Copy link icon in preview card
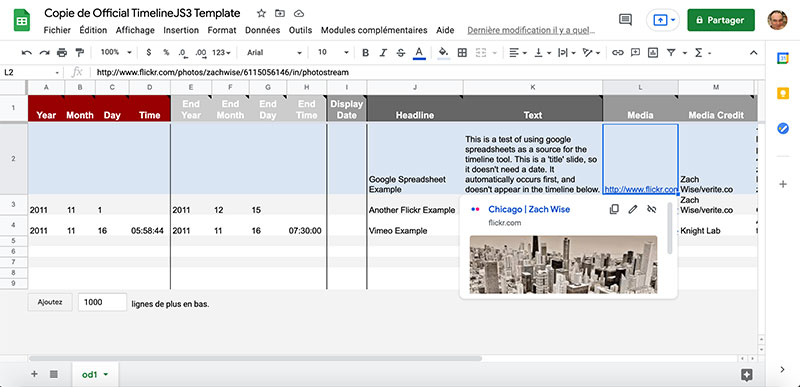800x387 pixels. [615, 210]
